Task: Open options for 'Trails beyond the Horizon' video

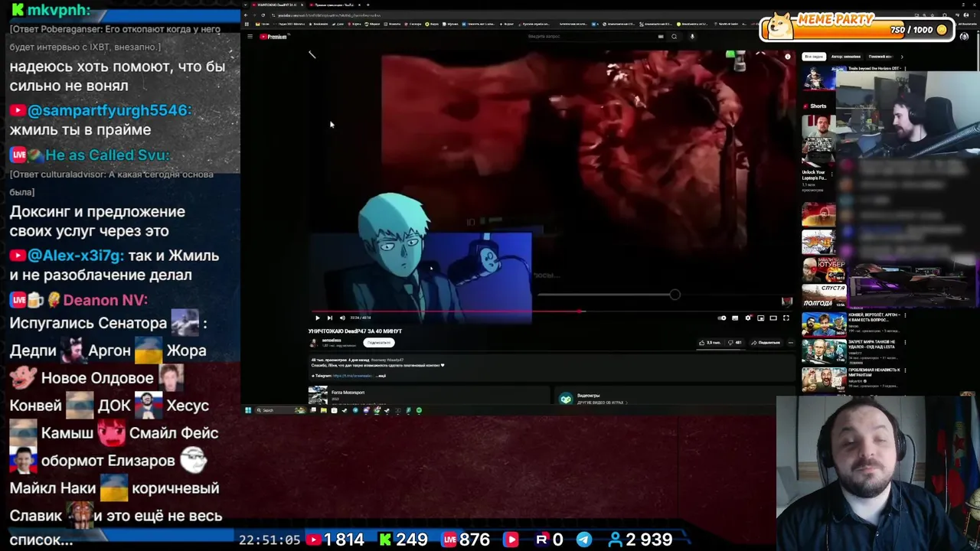Action: [x=905, y=69]
